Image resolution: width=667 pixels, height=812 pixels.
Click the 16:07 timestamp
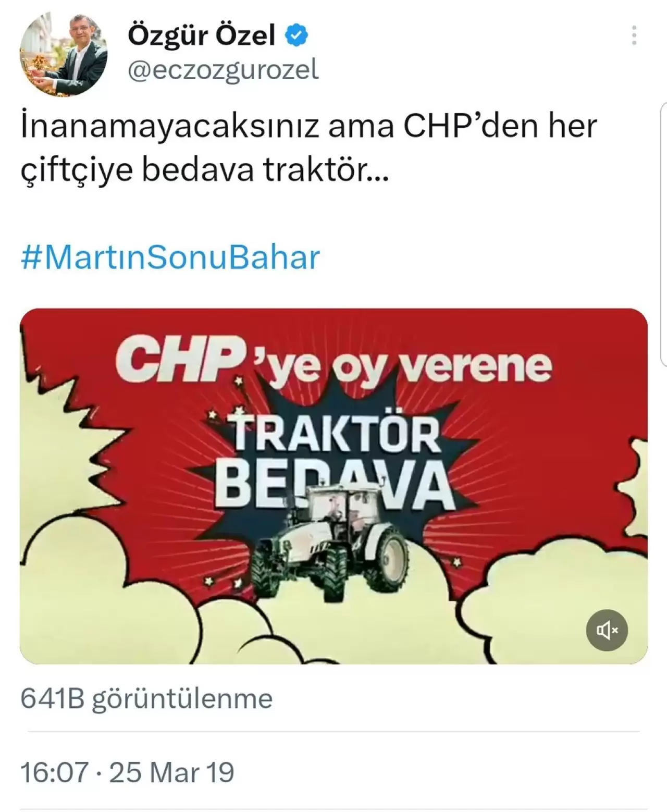click(54, 772)
